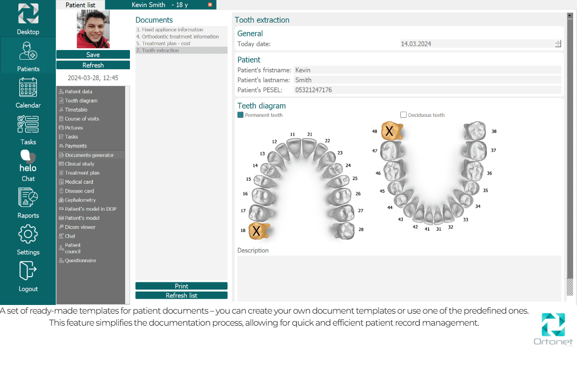Open Cephalometry from the patient menu
Image resolution: width=588 pixels, height=368 pixels.
[x=80, y=200]
